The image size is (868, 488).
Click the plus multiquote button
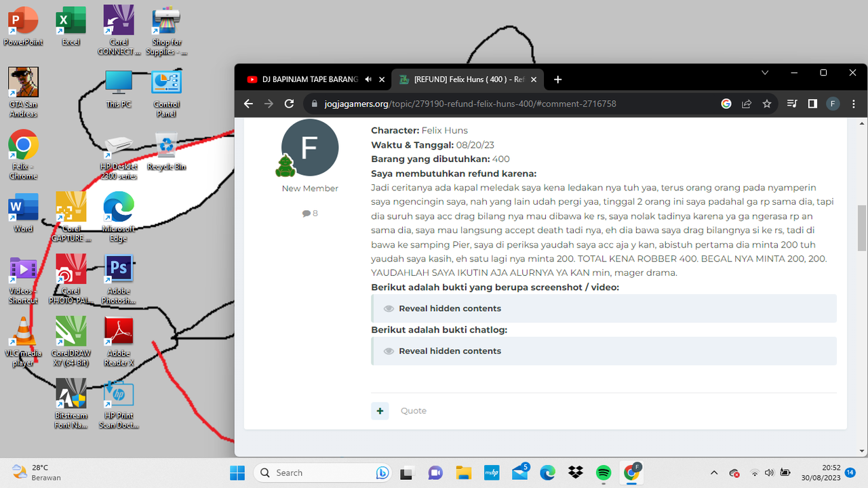(380, 411)
